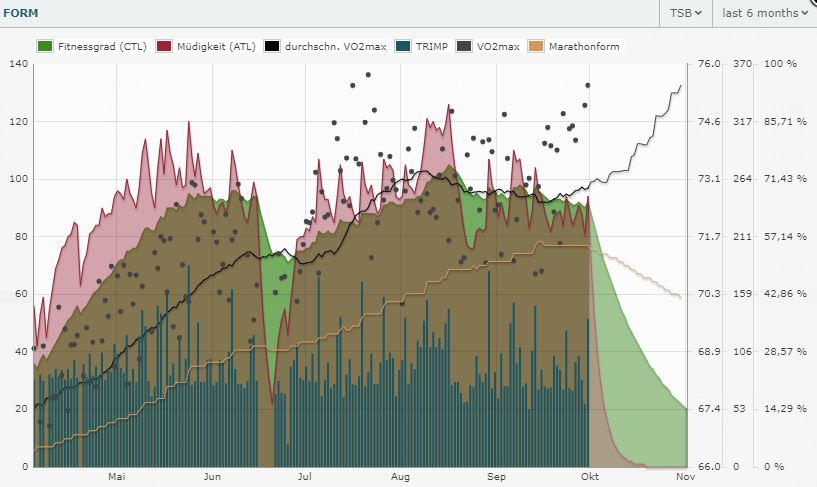Click the Aug month axis label

click(401, 478)
